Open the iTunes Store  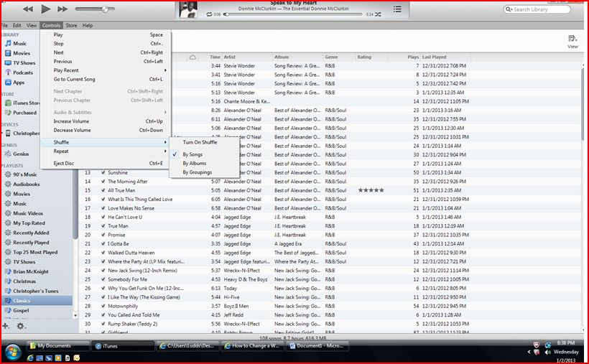pyautogui.click(x=22, y=103)
